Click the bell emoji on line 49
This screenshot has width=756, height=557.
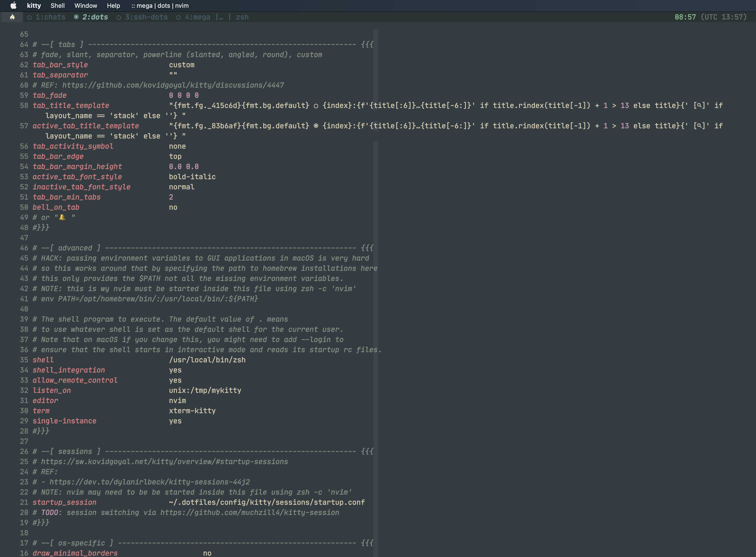pyautogui.click(x=62, y=217)
